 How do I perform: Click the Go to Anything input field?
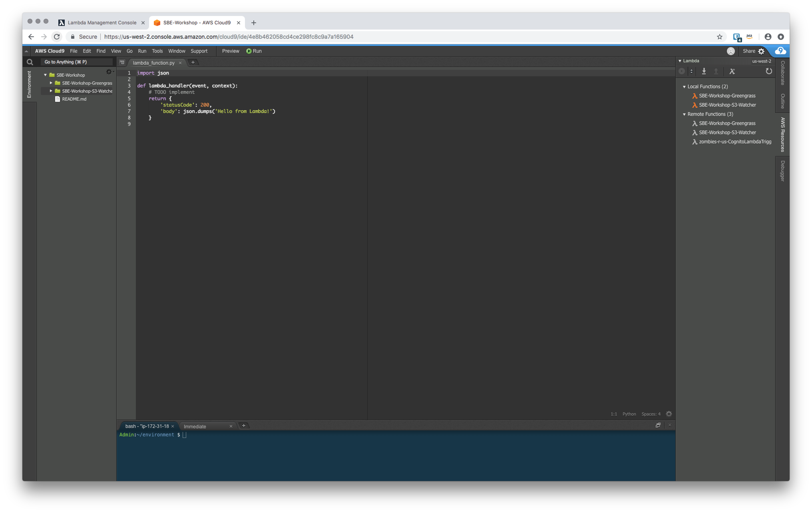[x=76, y=62]
